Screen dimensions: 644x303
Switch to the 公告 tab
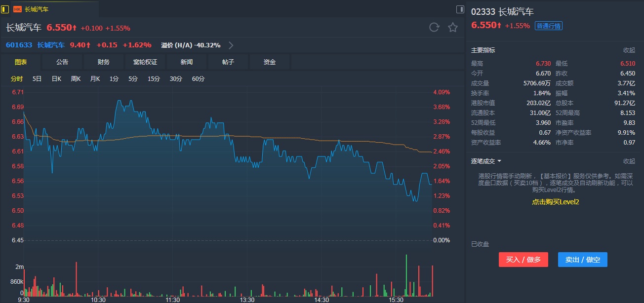tap(62, 62)
